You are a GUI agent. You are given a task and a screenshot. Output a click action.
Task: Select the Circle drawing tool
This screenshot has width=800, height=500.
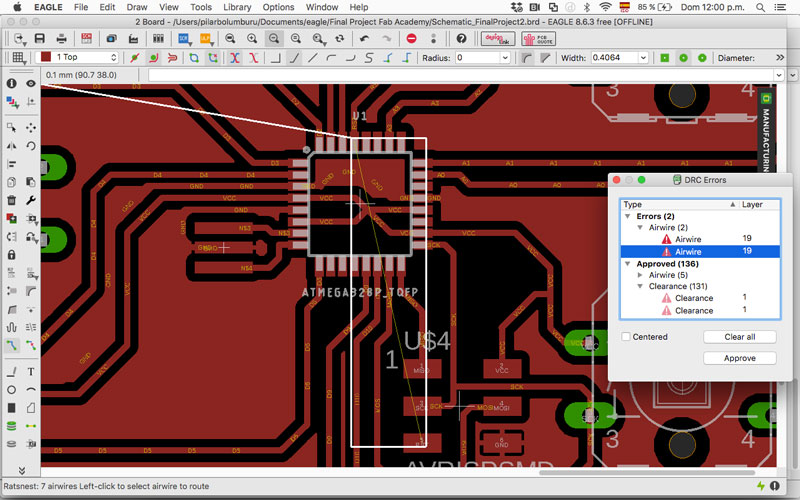tap(11, 390)
